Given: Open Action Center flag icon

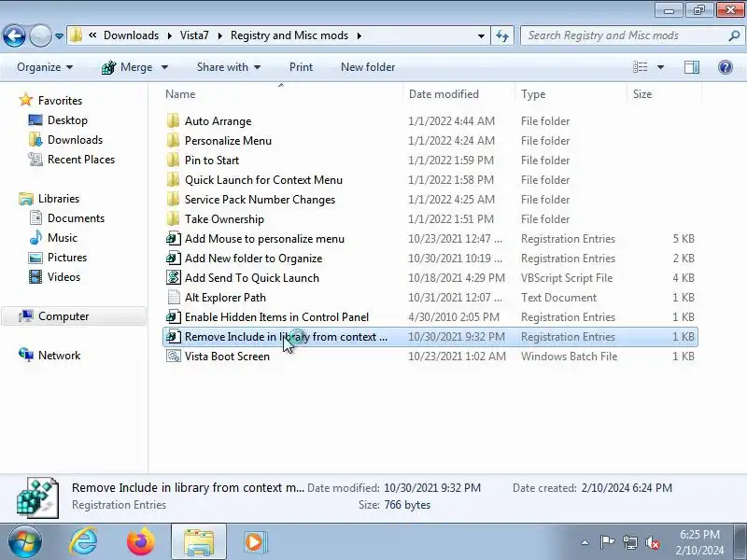Looking at the screenshot, I should pos(607,542).
